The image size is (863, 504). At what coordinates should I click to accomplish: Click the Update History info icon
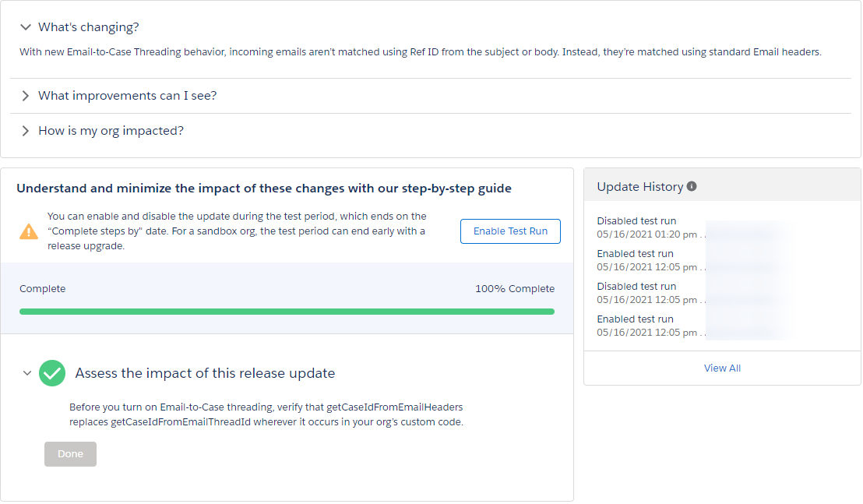[692, 187]
